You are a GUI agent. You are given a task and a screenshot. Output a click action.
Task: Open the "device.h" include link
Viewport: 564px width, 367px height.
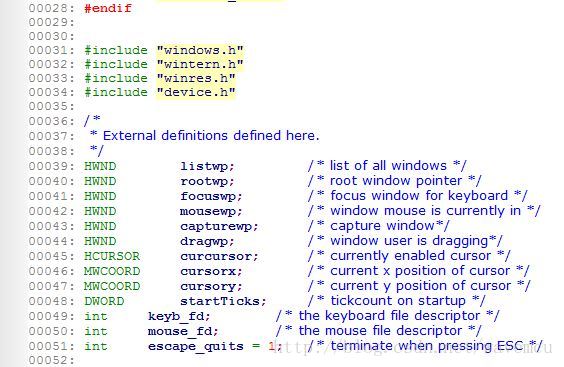point(196,92)
